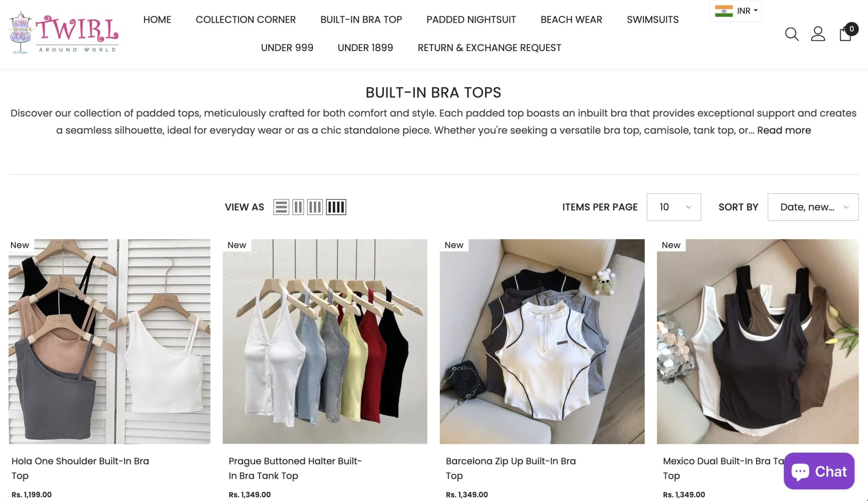868x501 pixels.
Task: Click the Twirl Around World logo
Action: (x=64, y=33)
